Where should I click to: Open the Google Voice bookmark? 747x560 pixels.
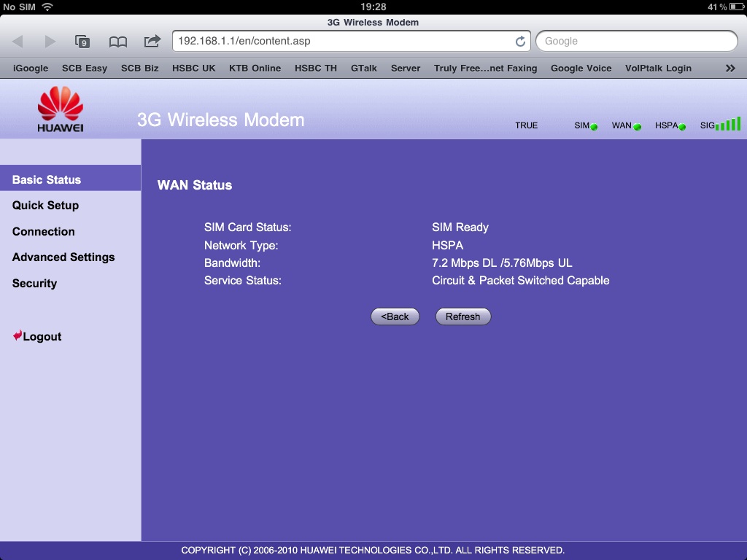(x=581, y=68)
